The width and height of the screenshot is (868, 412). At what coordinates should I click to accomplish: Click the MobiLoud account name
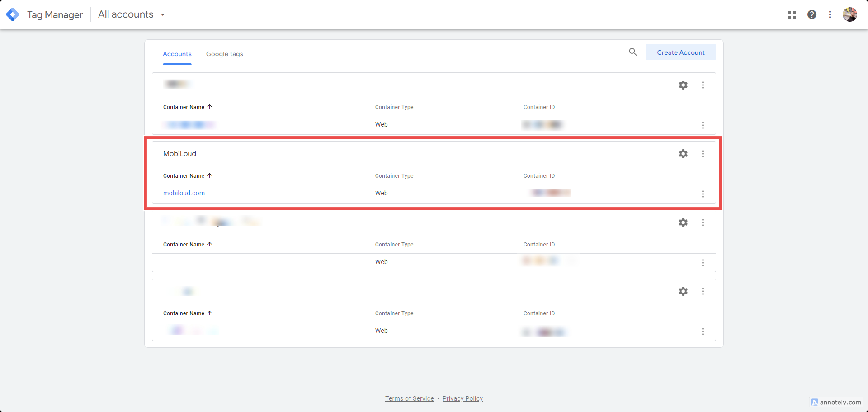[180, 154]
